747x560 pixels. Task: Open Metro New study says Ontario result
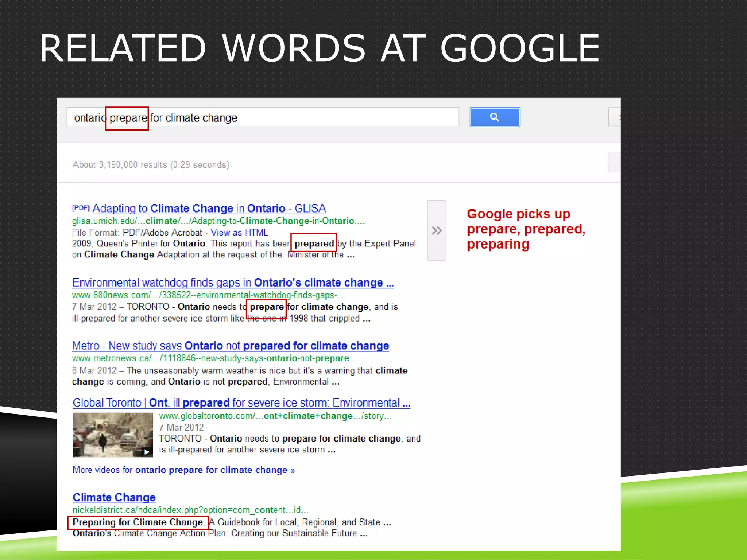(231, 346)
